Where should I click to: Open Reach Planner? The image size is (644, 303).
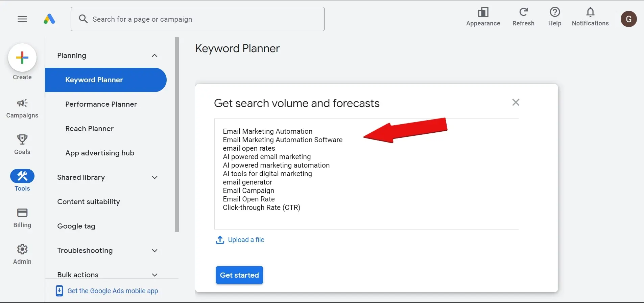coord(90,129)
